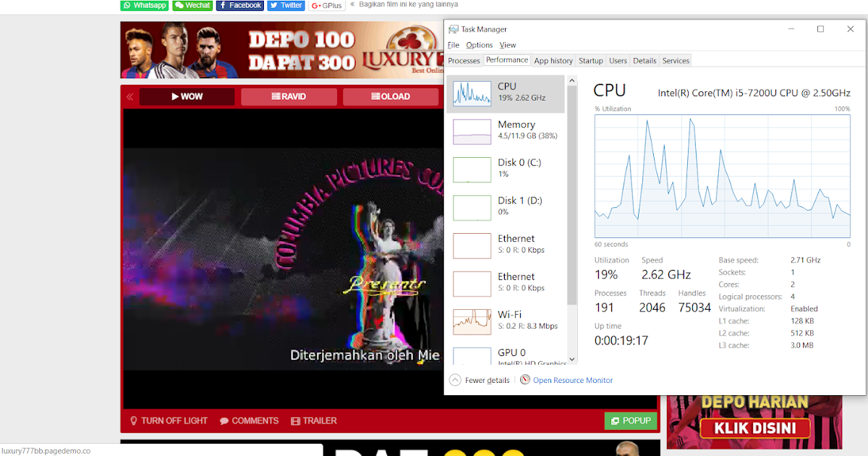
Task: Click the sidebar scroll-down arrow
Action: point(572,359)
